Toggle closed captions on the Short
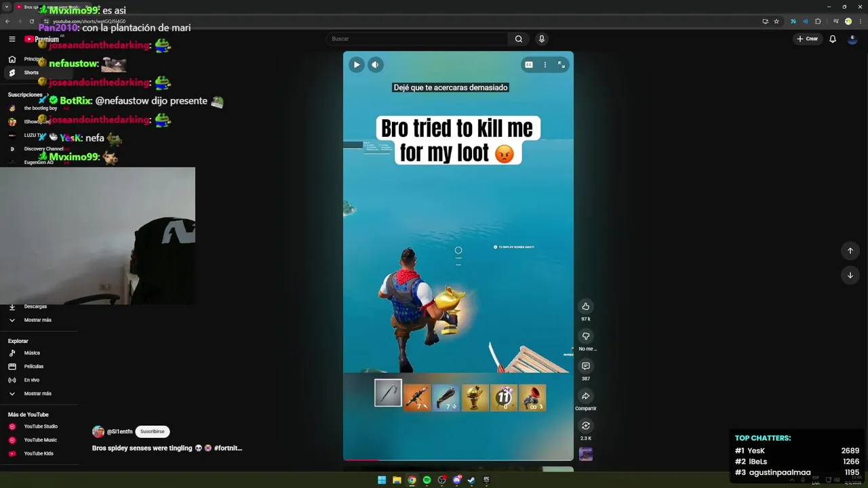 point(529,65)
